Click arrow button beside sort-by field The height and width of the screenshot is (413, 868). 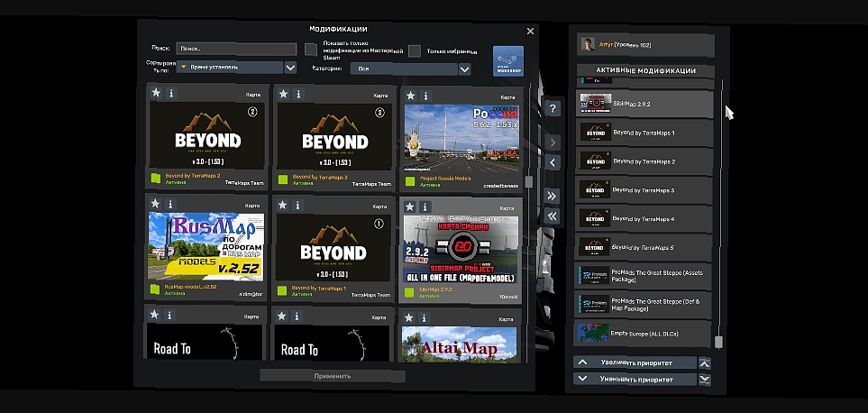(290, 68)
